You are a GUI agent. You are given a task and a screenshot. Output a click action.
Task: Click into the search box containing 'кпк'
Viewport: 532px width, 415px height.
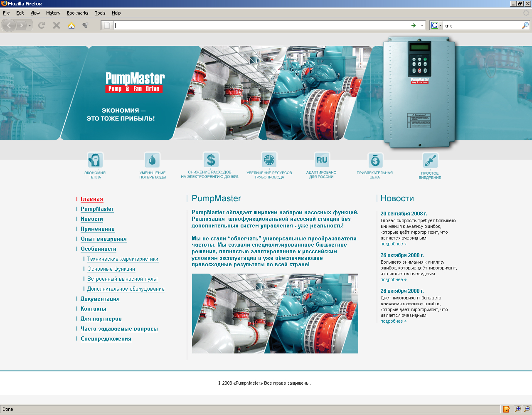482,26
